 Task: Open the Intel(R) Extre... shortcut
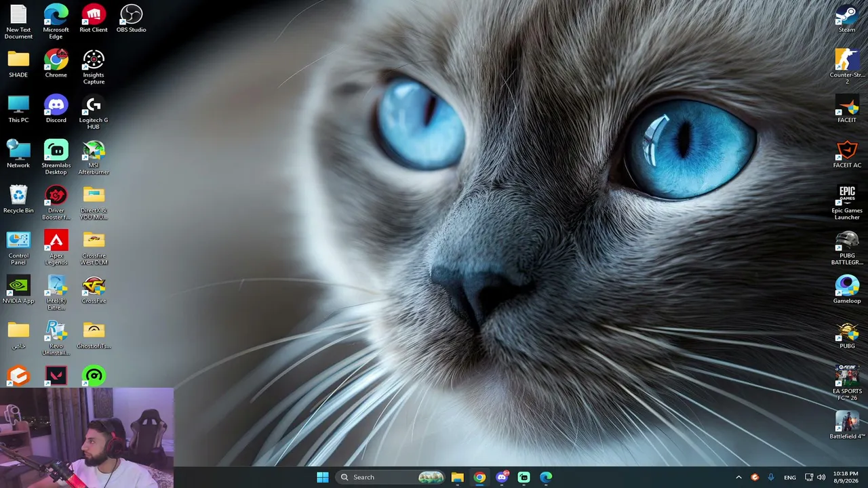(56, 293)
